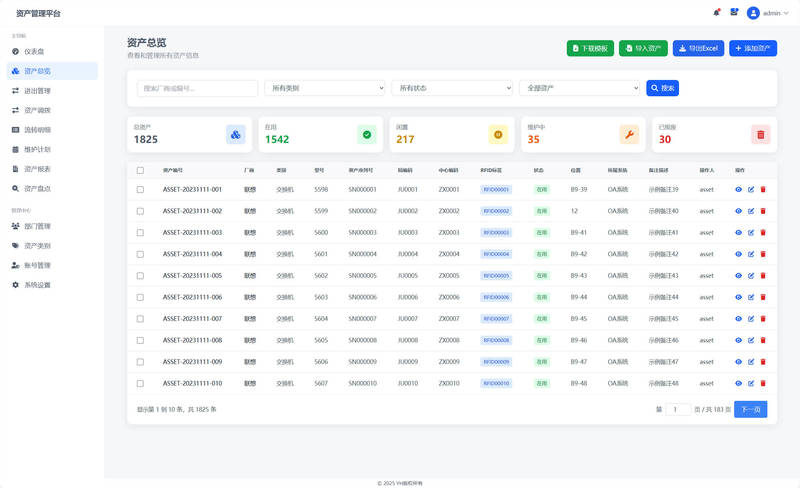800x488 pixels.
Task: Focus the asset search input field
Action: [197, 88]
